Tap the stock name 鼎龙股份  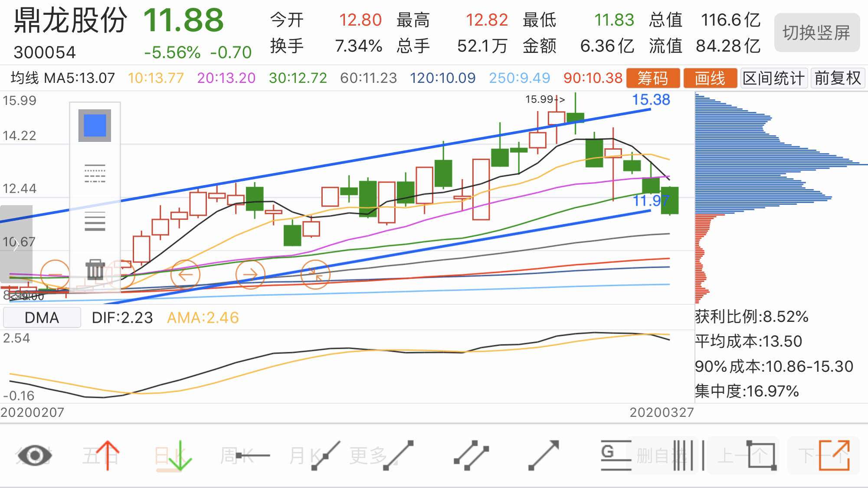70,20
